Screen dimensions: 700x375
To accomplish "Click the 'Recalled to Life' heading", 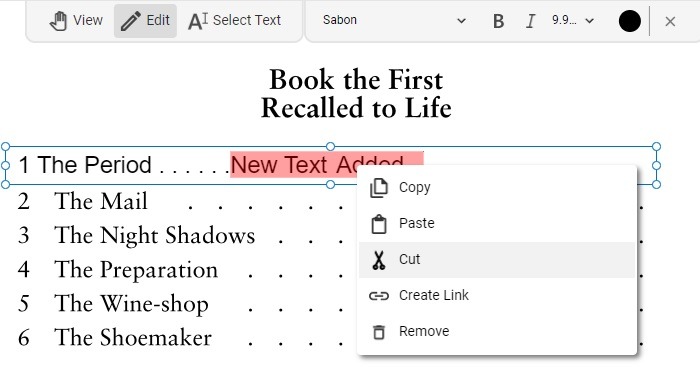I will pyautogui.click(x=356, y=108).
